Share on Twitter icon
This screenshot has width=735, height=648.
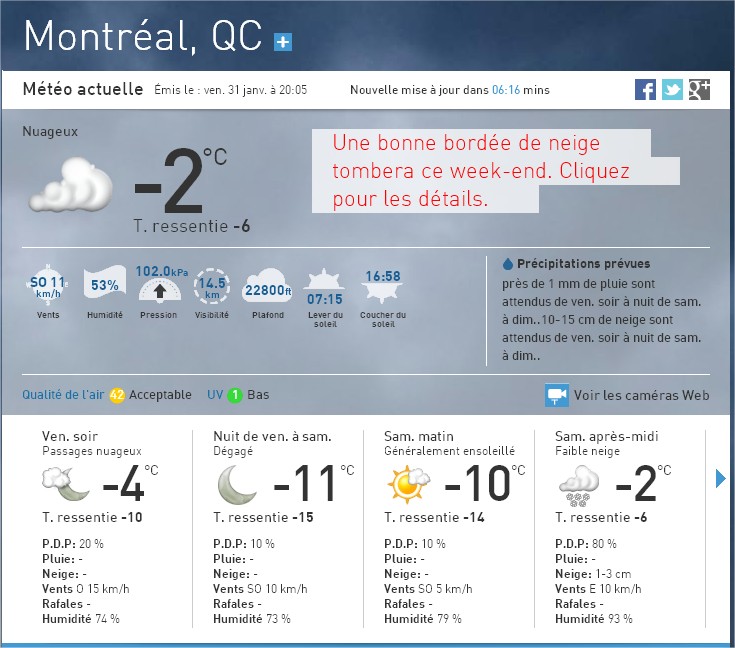point(672,89)
